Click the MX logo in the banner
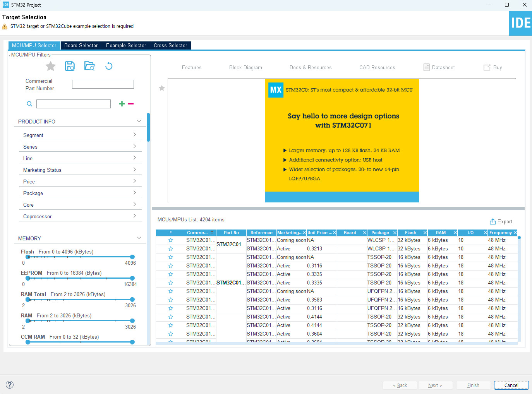532x394 pixels. (x=276, y=90)
